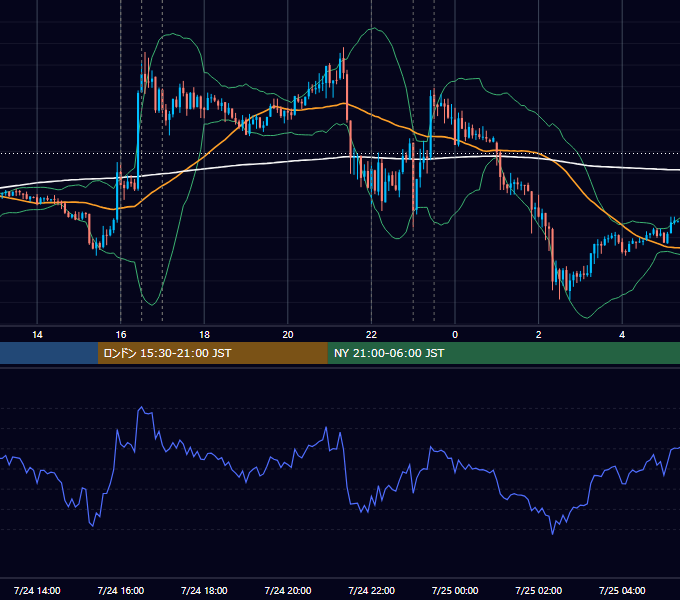Click the 14 hour axis label
The width and height of the screenshot is (680, 600).
[37, 335]
